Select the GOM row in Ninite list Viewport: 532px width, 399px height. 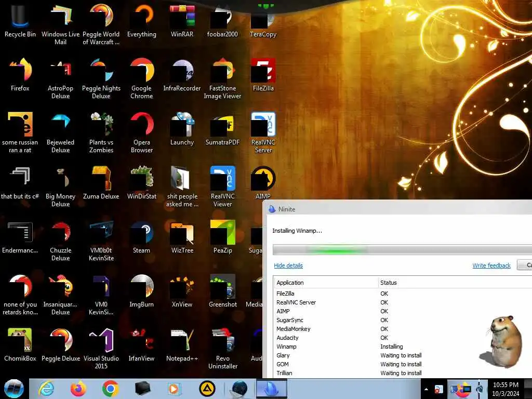click(x=403, y=364)
